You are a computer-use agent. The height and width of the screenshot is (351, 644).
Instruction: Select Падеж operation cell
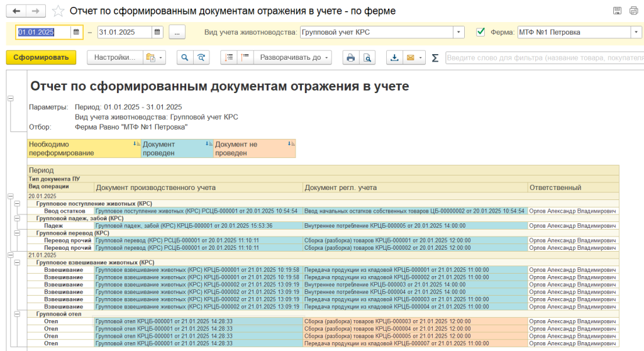(x=61, y=226)
